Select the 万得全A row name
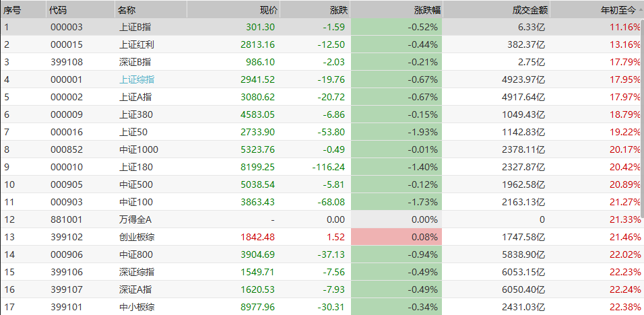 (135, 219)
